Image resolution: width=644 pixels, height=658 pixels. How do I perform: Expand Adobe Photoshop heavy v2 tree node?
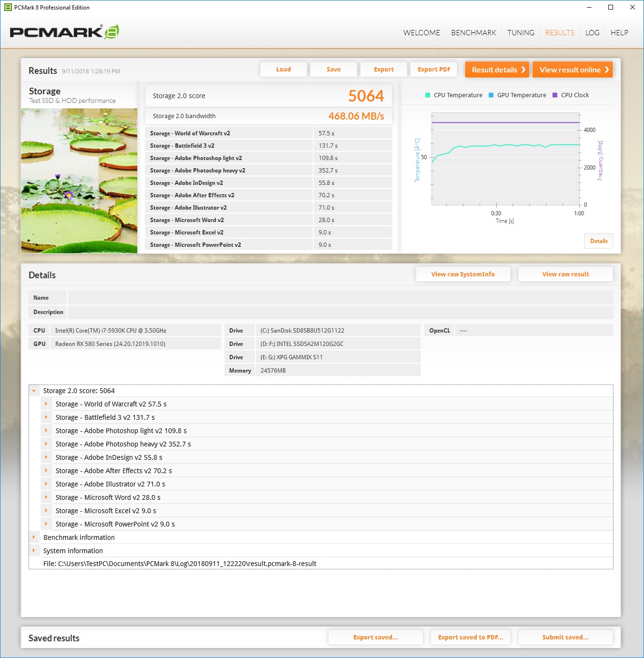[x=46, y=444]
